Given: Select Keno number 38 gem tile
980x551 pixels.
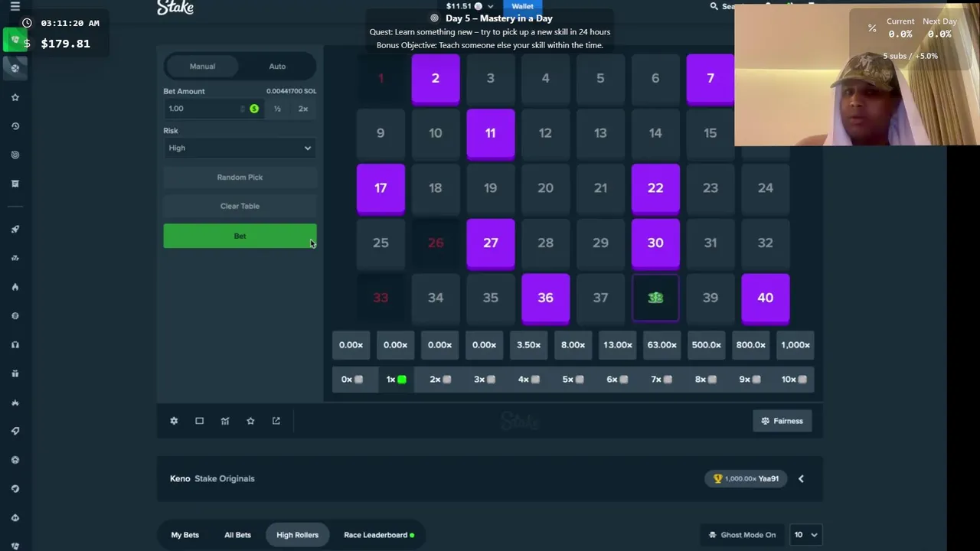Looking at the screenshot, I should click(655, 298).
